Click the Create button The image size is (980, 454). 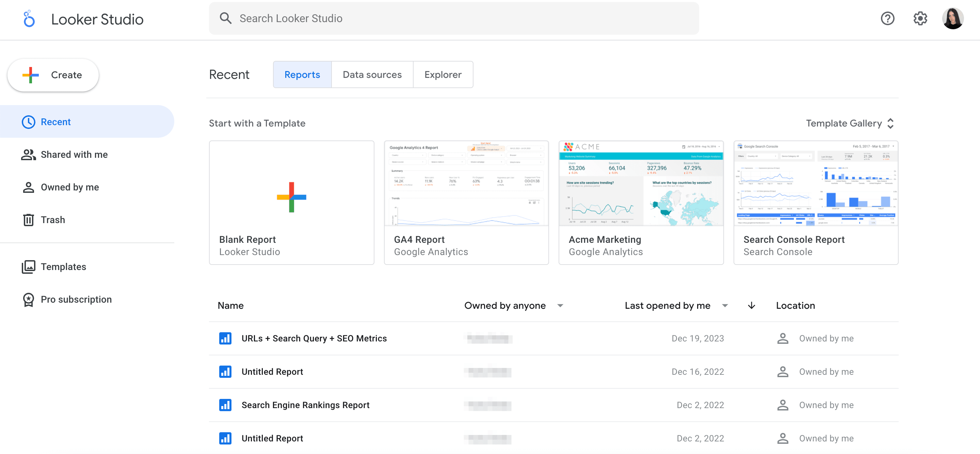53,75
